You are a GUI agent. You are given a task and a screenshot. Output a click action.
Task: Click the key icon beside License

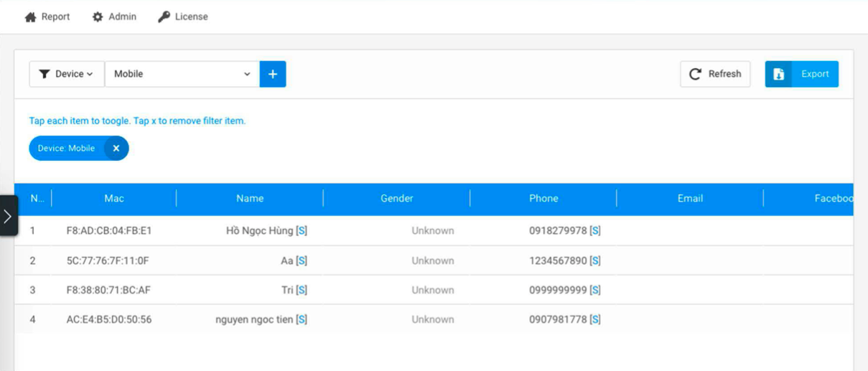[x=164, y=17]
